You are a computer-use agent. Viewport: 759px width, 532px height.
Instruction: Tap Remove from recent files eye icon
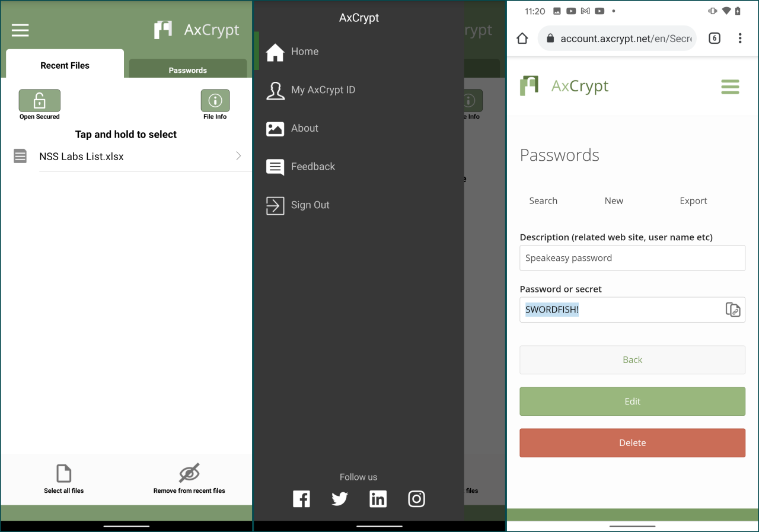point(189,473)
